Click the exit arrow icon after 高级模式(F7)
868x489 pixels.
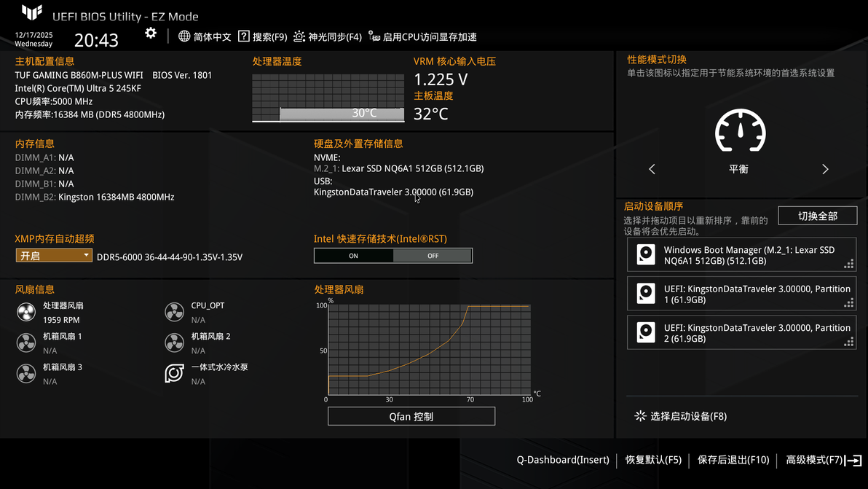(853, 460)
